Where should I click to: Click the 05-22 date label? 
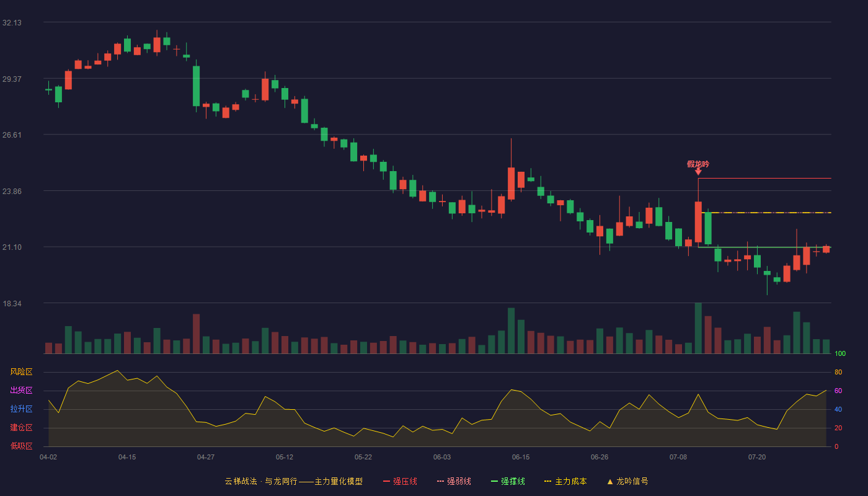(363, 457)
